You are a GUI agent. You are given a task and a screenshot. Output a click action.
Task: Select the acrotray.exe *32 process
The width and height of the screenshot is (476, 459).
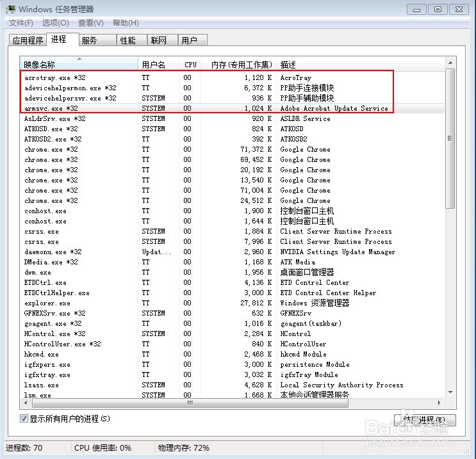point(232,77)
